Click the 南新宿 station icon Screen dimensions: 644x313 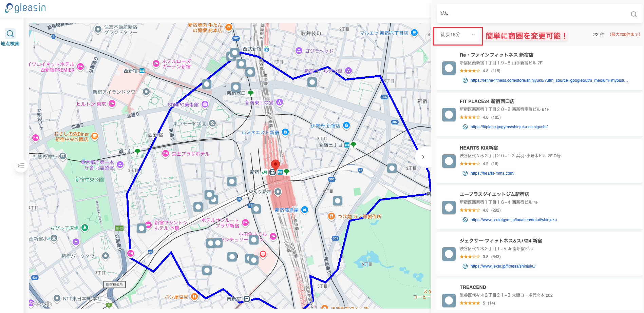[247, 299]
